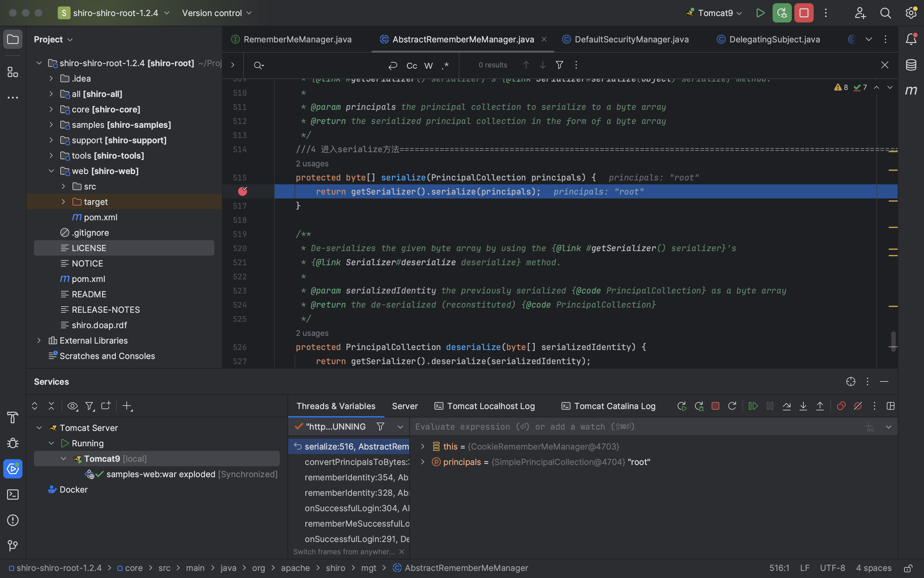Open the Version control menu
924x578 pixels.
pos(217,13)
